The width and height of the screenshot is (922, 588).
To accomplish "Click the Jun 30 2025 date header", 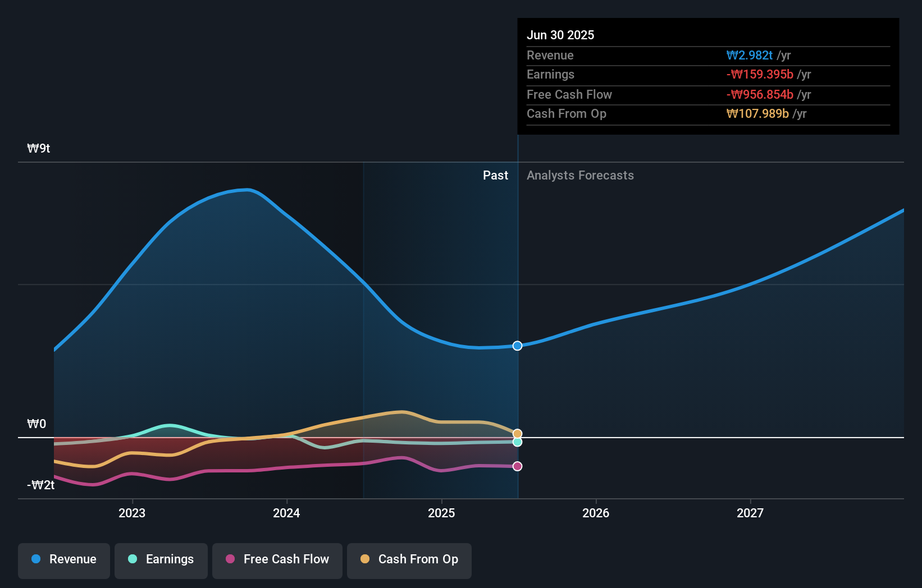I will click(560, 35).
